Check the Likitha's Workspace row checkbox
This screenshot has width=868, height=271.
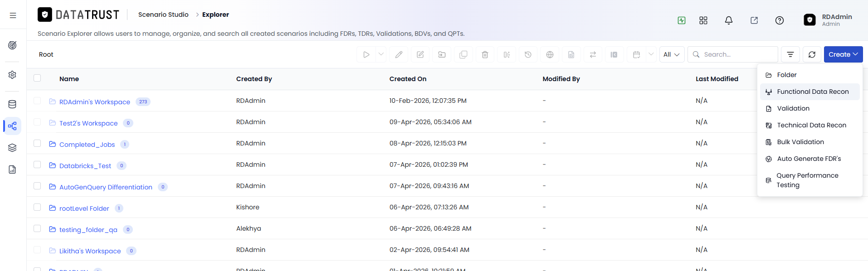tap(37, 250)
